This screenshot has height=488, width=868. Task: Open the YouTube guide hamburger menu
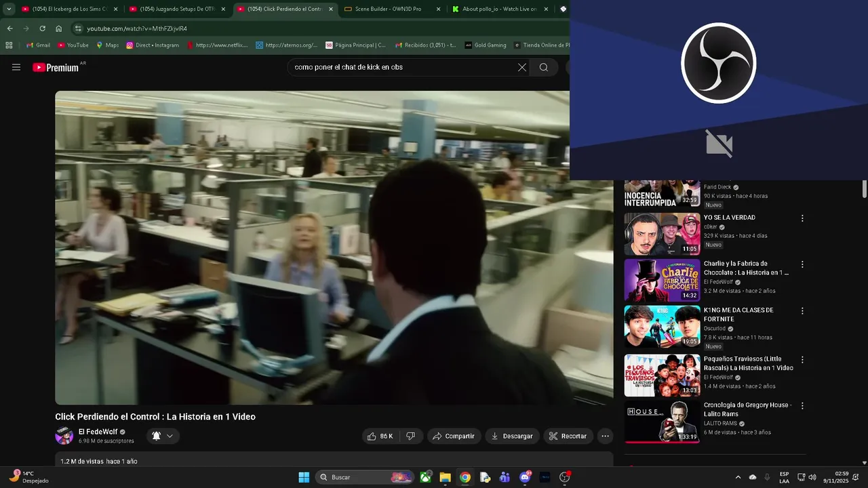16,67
